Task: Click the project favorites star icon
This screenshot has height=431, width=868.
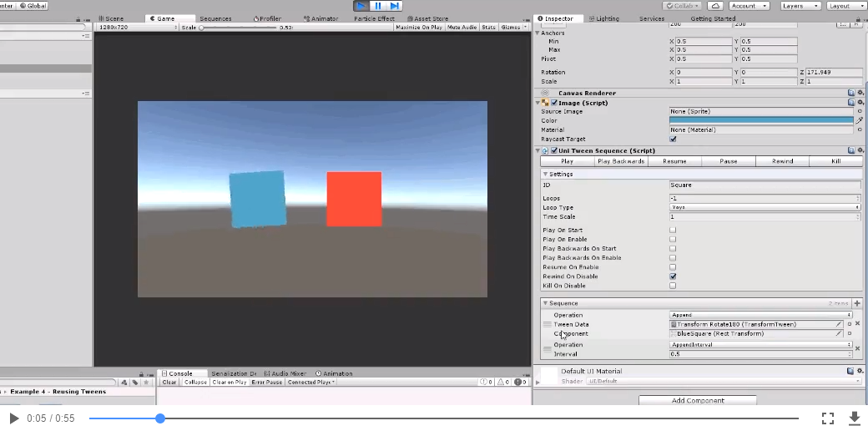Action: click(x=146, y=383)
